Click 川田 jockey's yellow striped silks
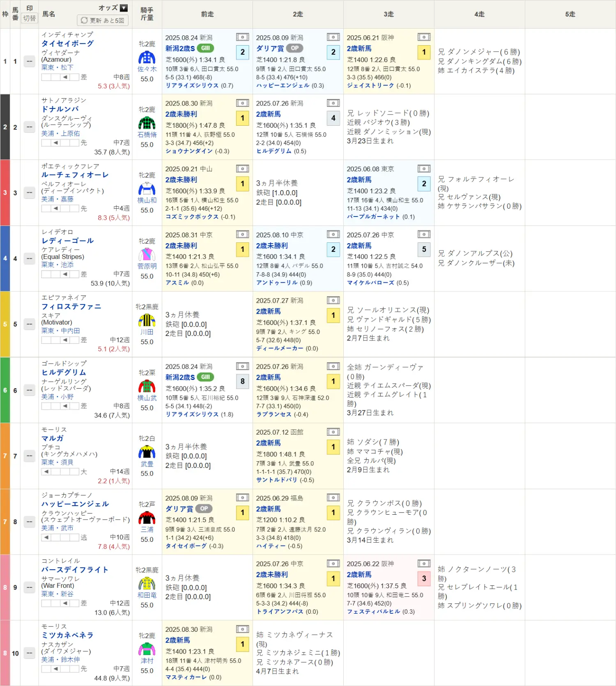The width and height of the screenshot is (616, 686). 147,320
